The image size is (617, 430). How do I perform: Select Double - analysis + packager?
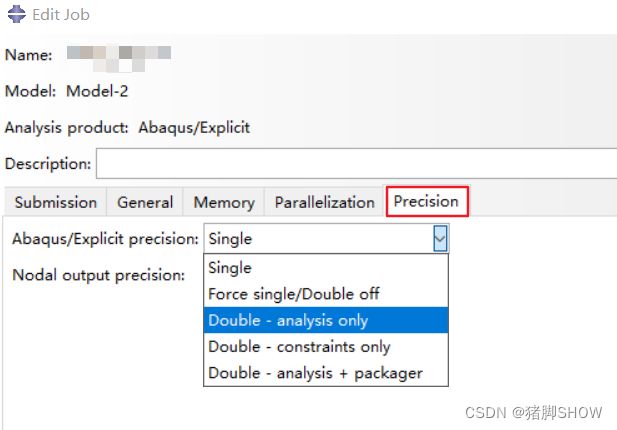coord(326,373)
